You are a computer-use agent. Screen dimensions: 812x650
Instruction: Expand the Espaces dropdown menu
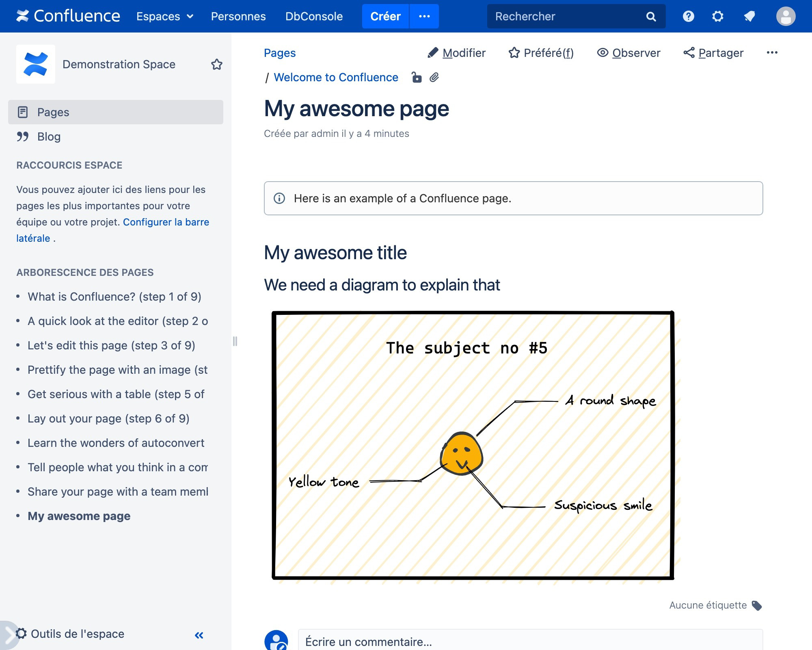pos(164,16)
